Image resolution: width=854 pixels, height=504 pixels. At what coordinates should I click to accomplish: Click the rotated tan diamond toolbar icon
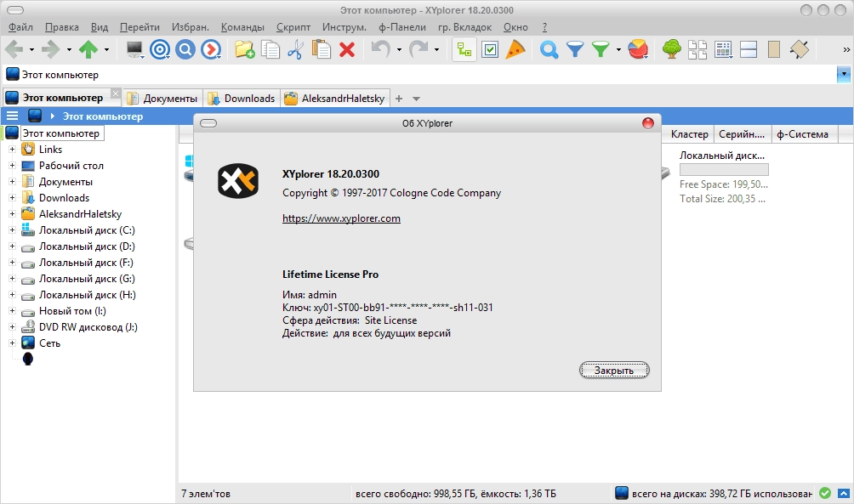click(x=800, y=49)
